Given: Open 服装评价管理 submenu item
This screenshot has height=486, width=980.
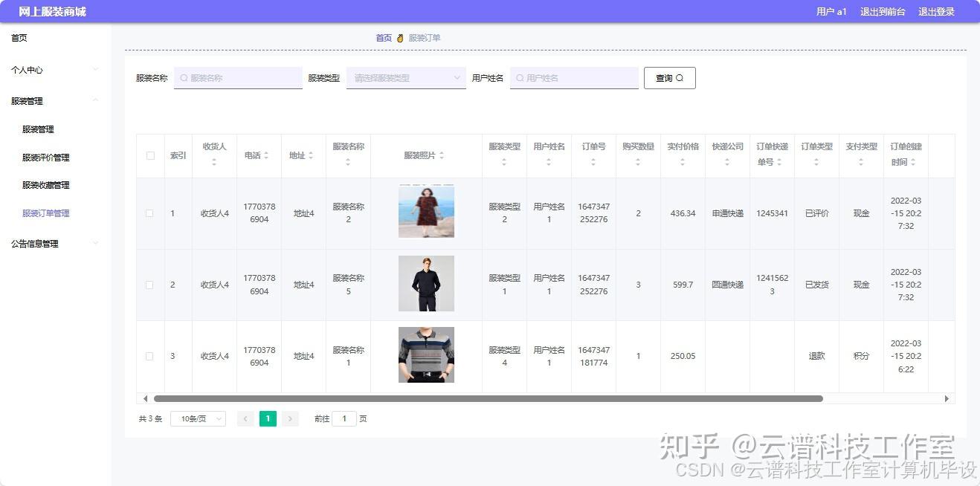Looking at the screenshot, I should point(45,158).
